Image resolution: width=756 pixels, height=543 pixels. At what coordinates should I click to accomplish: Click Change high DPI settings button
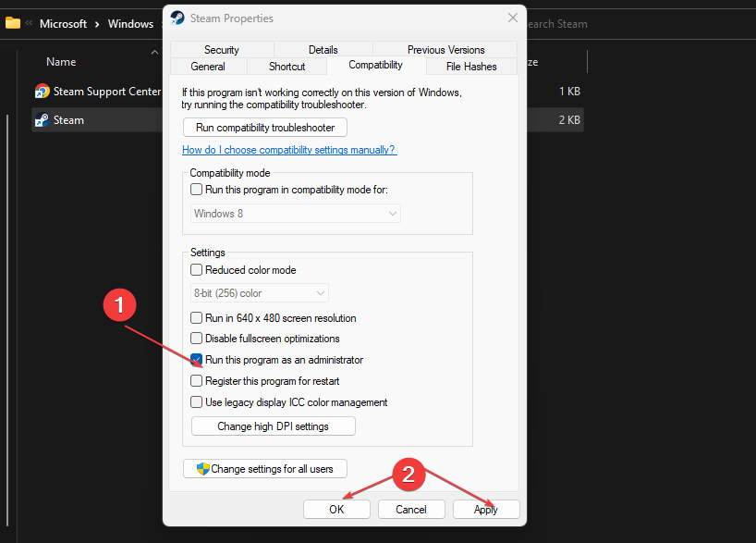coord(274,426)
